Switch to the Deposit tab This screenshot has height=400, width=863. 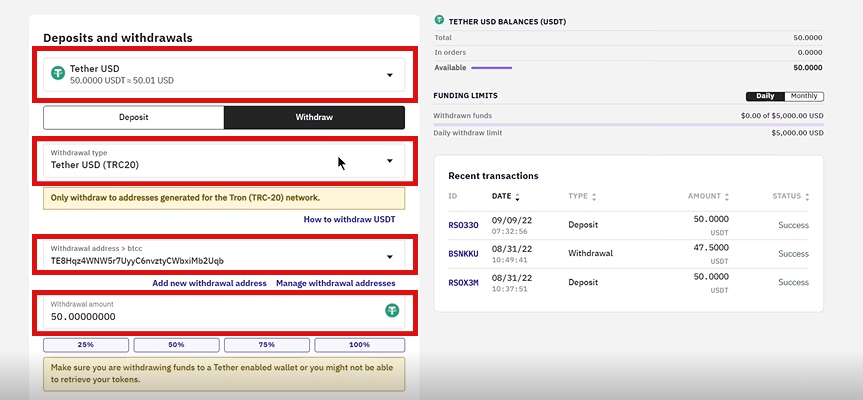click(x=134, y=117)
